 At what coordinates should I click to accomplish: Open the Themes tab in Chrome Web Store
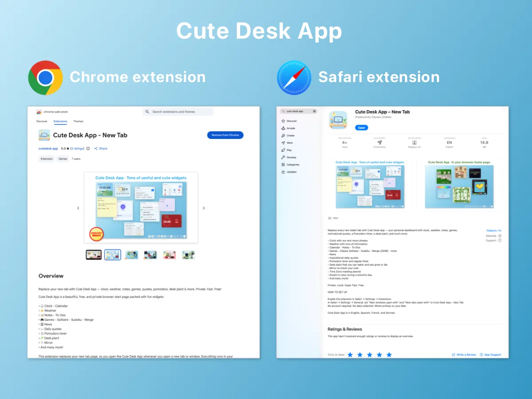click(x=78, y=121)
